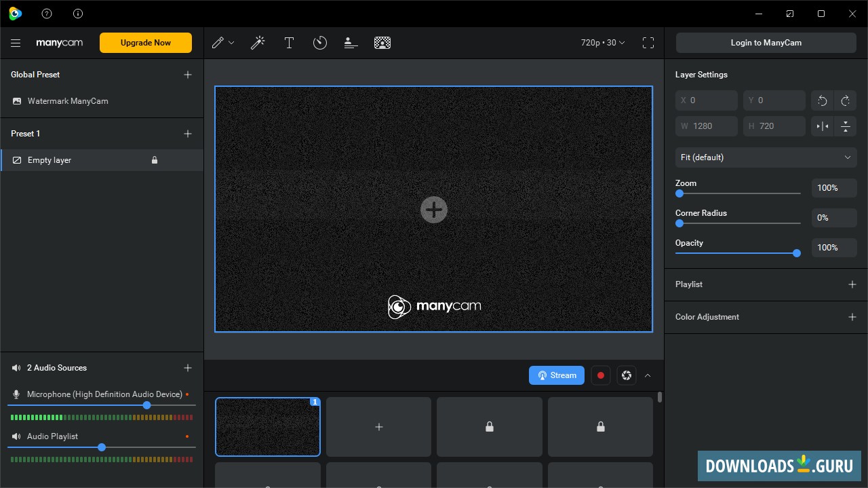This screenshot has width=868, height=488.
Task: Start recording with the red record button
Action: coord(601,375)
